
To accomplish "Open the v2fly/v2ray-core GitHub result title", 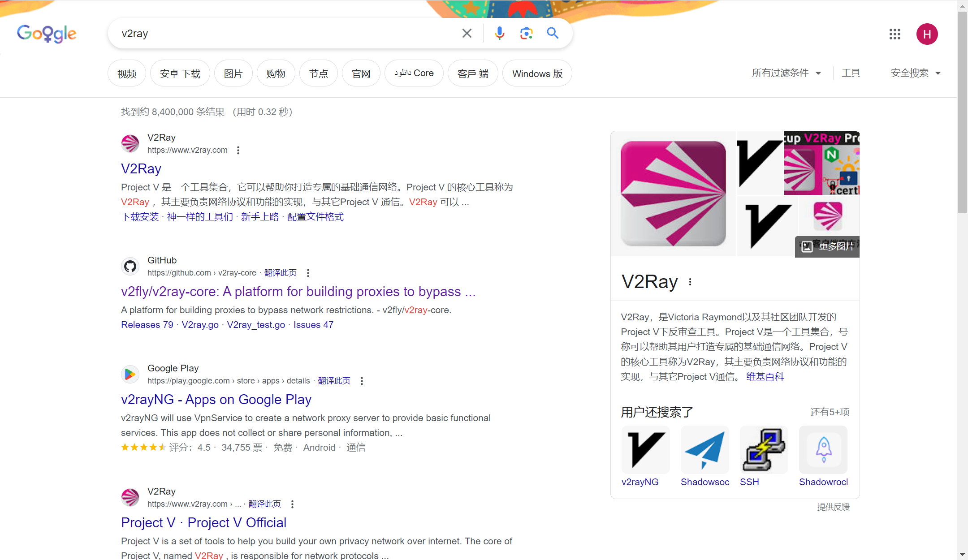I will [298, 292].
